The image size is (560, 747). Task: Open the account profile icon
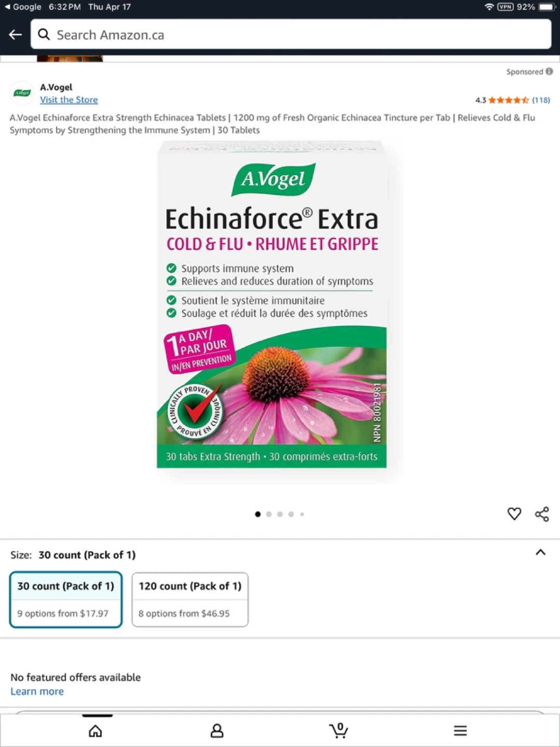click(x=217, y=730)
